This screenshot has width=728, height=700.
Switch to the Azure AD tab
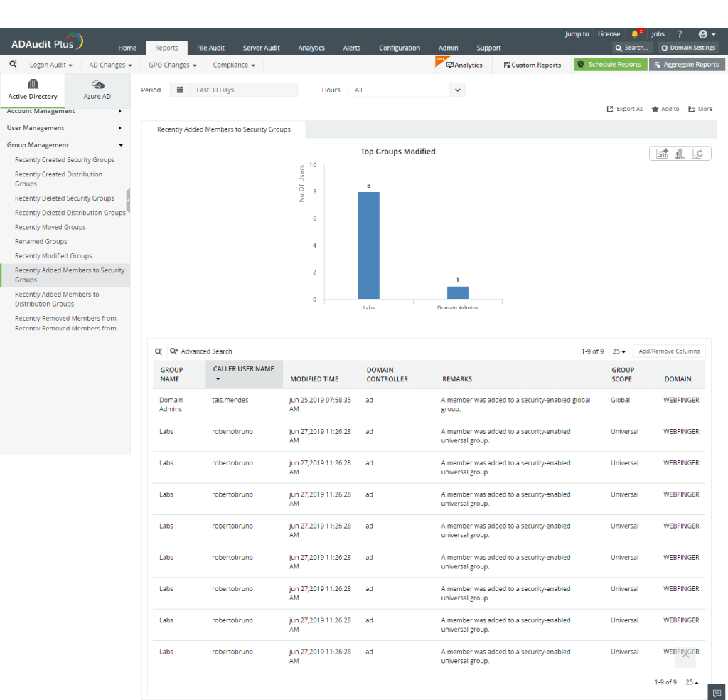coord(97,90)
